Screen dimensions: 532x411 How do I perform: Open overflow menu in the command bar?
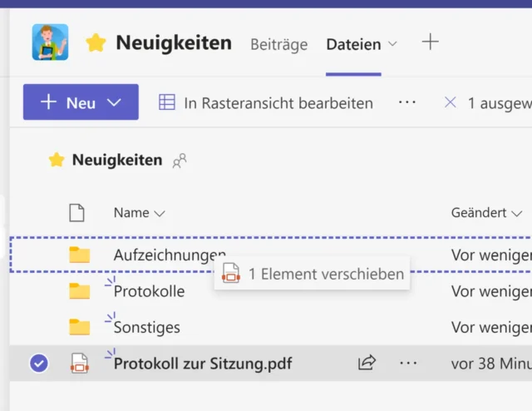pyautogui.click(x=406, y=102)
